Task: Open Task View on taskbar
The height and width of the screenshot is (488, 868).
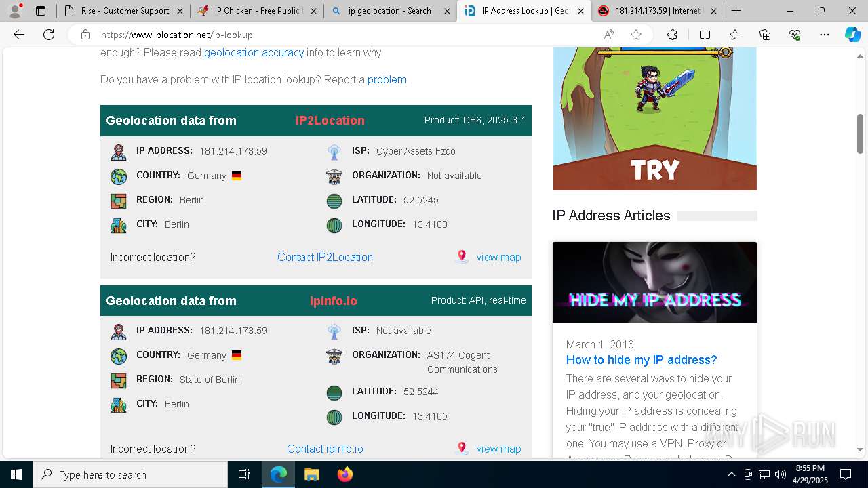Action: point(244,474)
